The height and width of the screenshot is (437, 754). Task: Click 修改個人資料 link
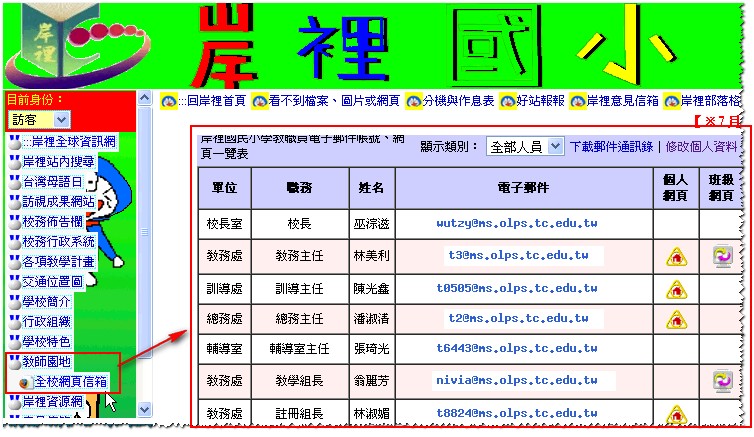(701, 147)
